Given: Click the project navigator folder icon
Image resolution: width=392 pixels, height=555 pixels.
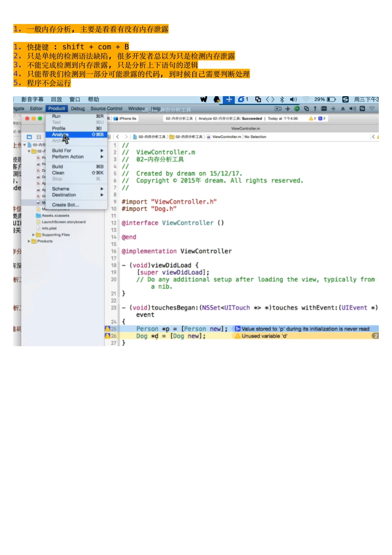Looking at the screenshot, I should pyautogui.click(x=29, y=137).
